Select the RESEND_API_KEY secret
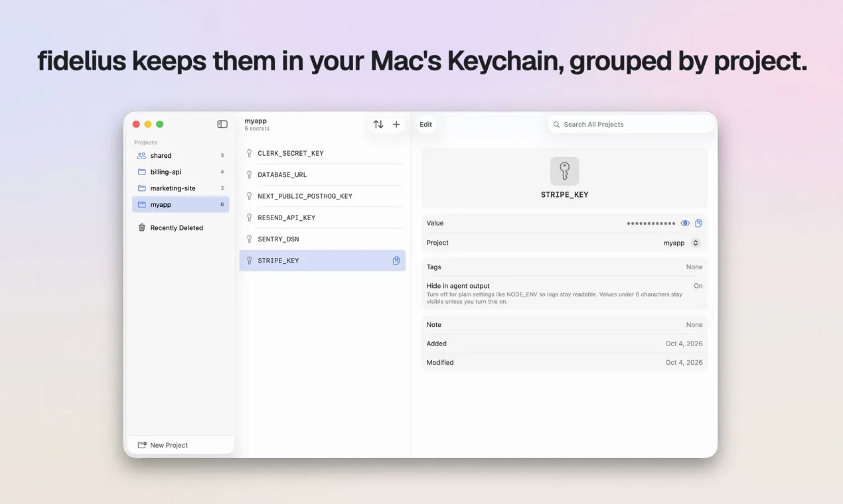The width and height of the screenshot is (843, 504). point(323,218)
